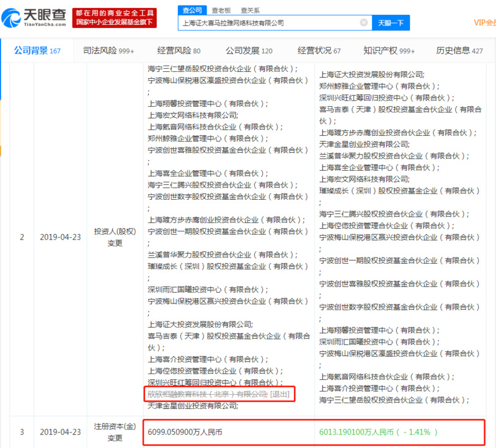Click 上海宏文网络科技有限公司 in the after-change column
496x448 pixels.
click(364, 179)
